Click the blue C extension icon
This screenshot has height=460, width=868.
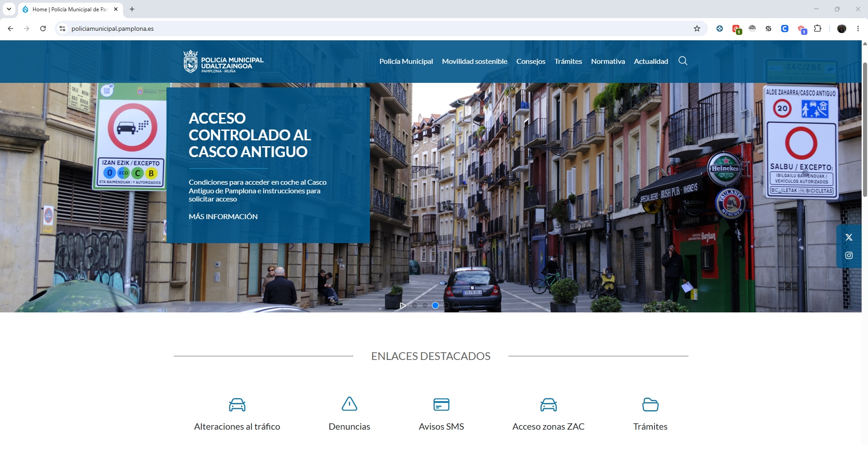pos(784,29)
